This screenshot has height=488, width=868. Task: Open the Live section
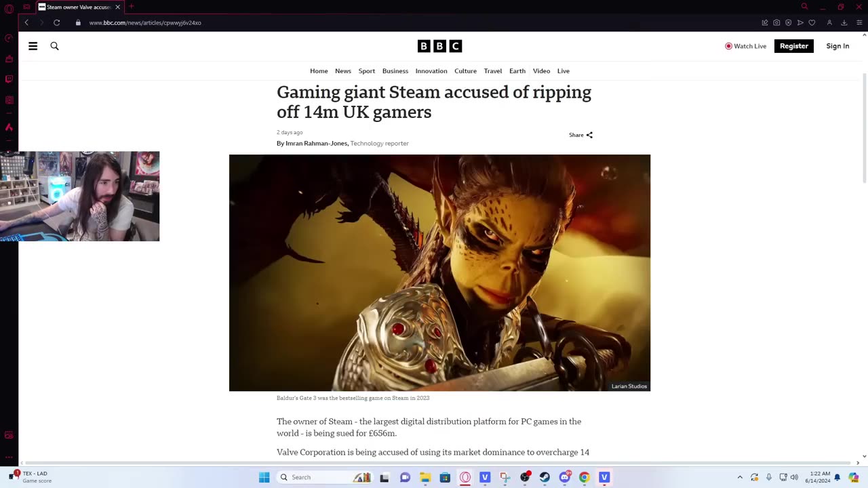564,71
